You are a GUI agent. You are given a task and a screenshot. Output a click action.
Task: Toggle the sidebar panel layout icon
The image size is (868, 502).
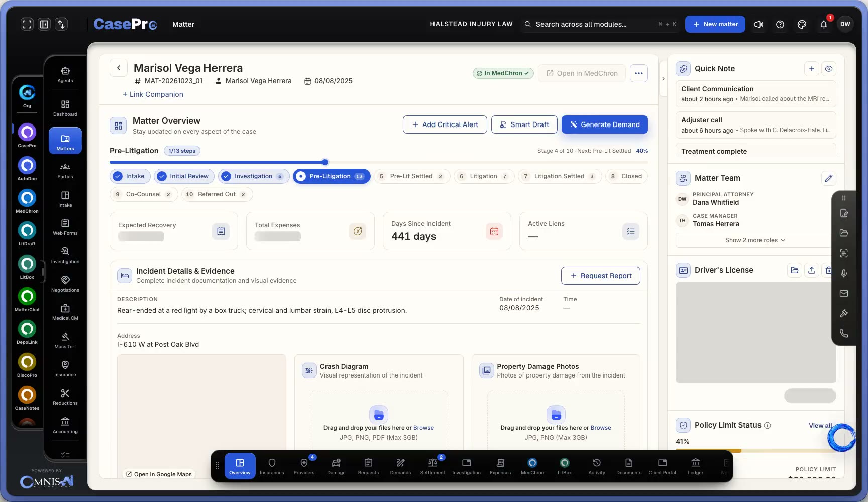44,24
